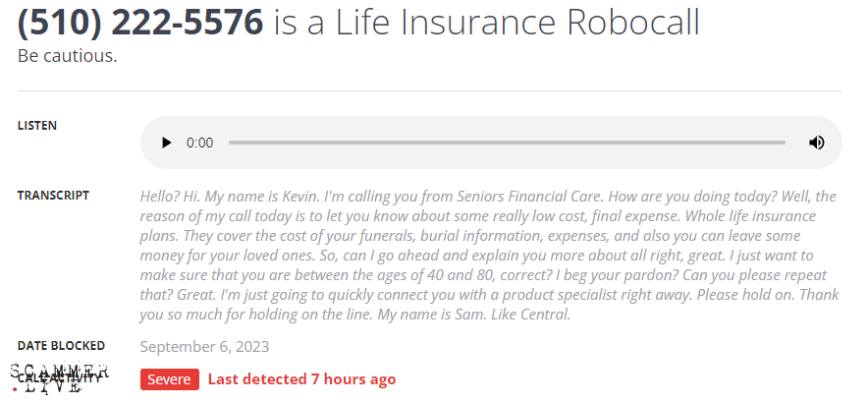Mute the audio player volume
The image size is (868, 405).
816,143
